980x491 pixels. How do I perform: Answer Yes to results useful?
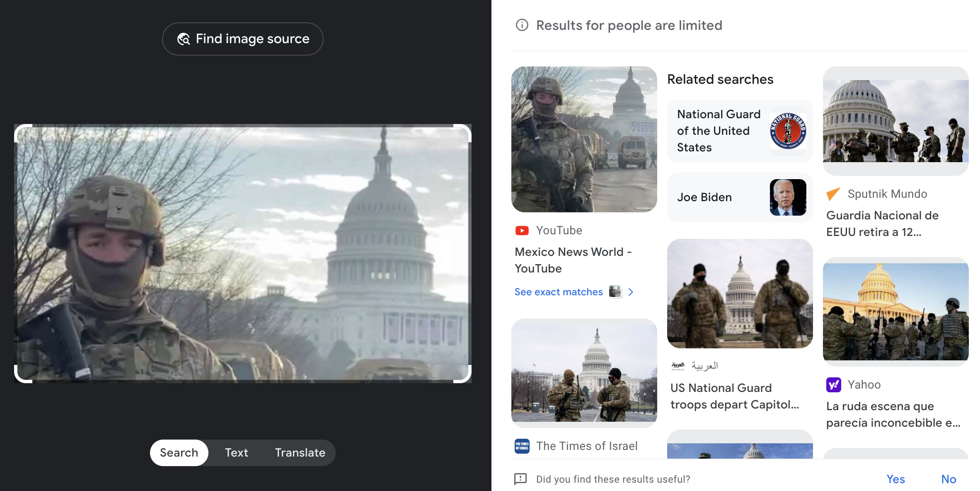coord(895,479)
